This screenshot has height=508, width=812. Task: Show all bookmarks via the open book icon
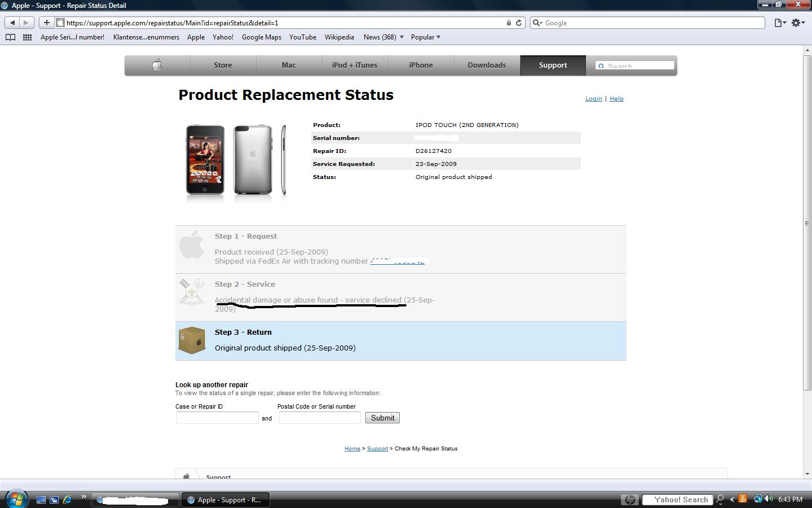[10, 37]
